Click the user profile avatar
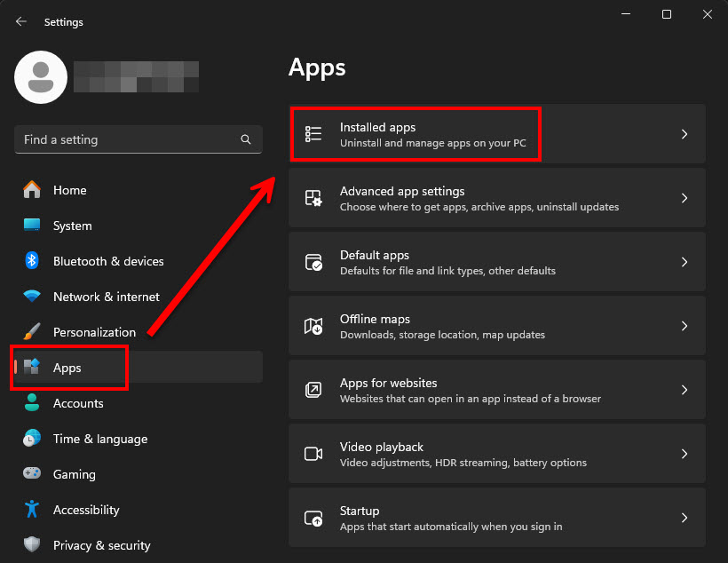 pos(41,77)
